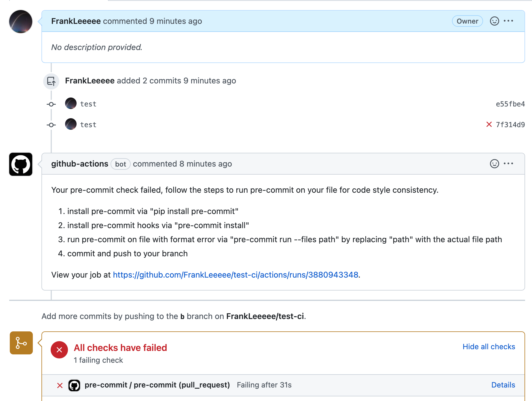Open options menu on FrankLeeeee's comment
The image size is (532, 401).
[508, 21]
